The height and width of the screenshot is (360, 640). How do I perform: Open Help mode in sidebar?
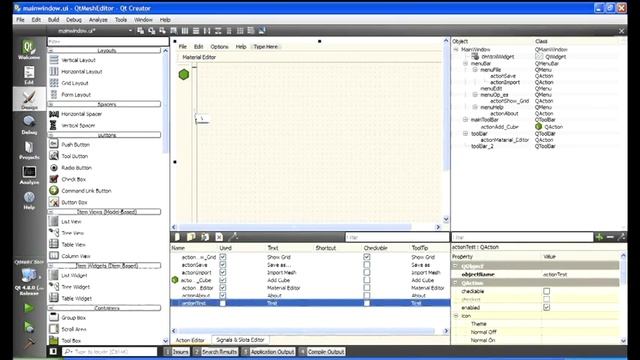[x=29, y=200]
